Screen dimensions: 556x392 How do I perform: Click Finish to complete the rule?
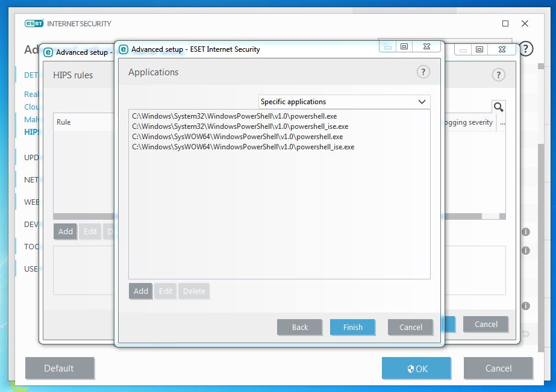coord(352,327)
